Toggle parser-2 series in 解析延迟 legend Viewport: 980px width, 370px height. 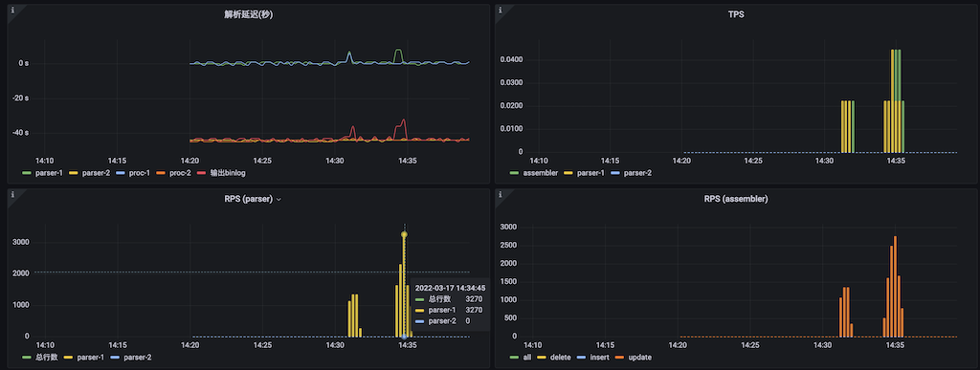(x=98, y=173)
